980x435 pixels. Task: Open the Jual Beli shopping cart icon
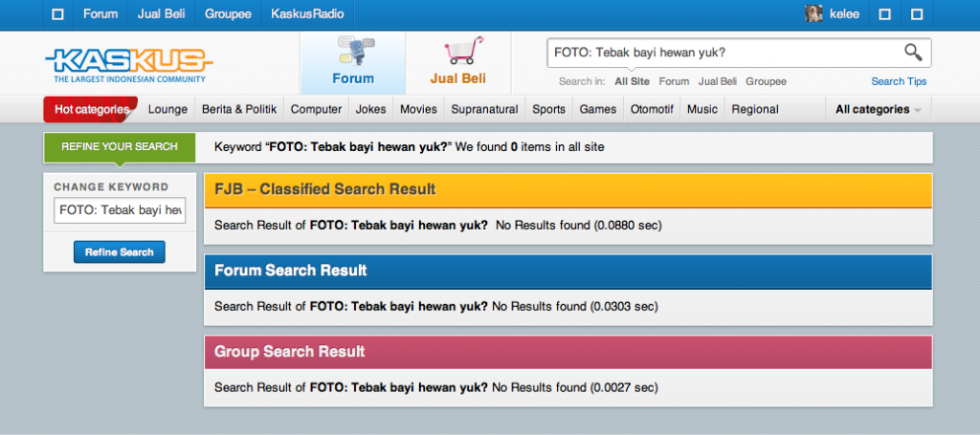click(464, 51)
